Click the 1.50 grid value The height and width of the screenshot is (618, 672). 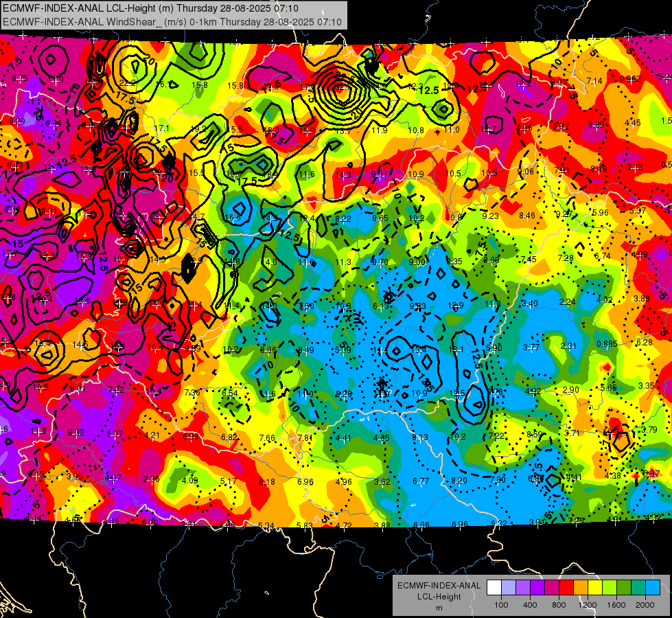point(306,306)
